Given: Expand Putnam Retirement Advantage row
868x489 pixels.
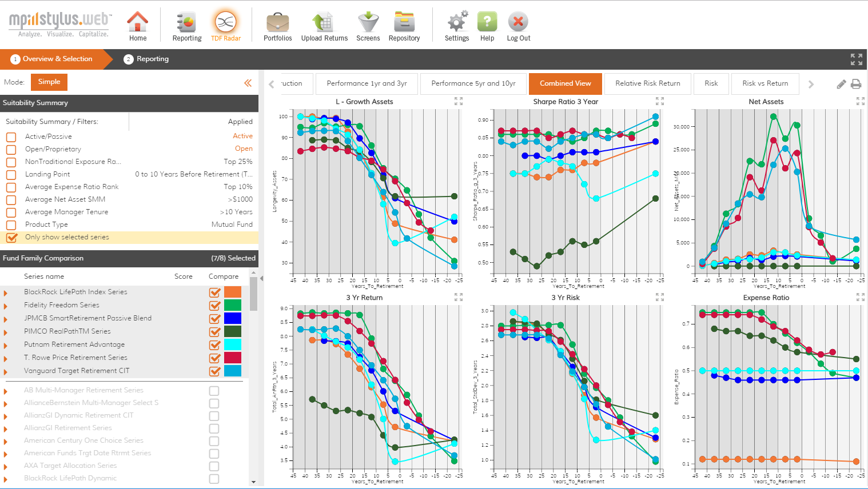Looking at the screenshot, I should click(x=6, y=346).
